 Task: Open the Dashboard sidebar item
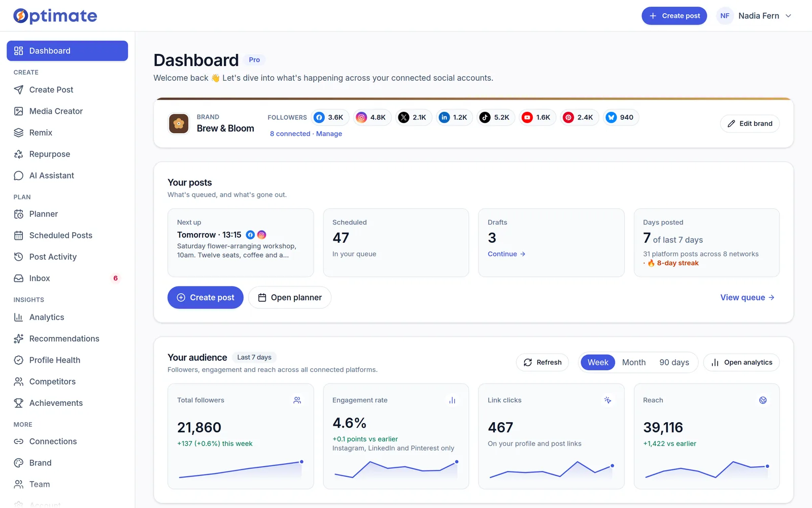(x=67, y=51)
